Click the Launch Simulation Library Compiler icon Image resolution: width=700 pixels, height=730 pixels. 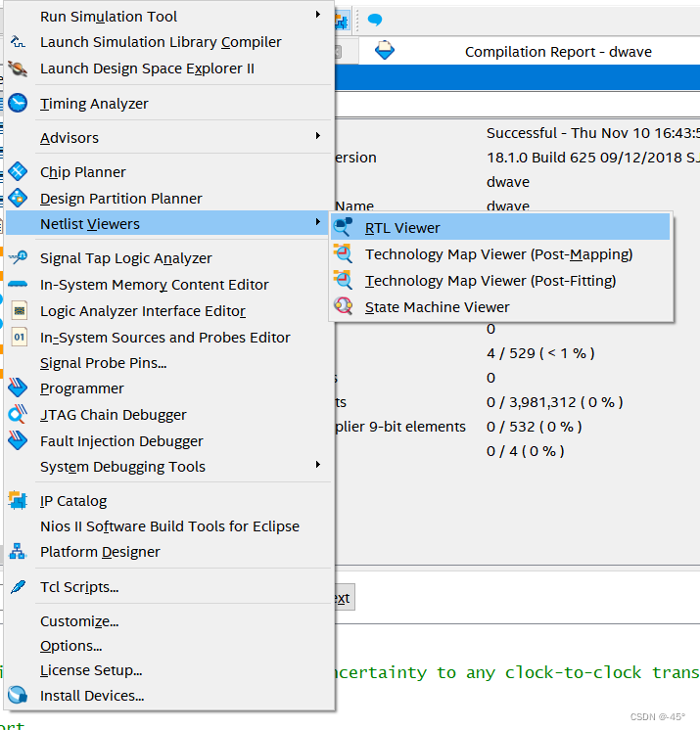point(18,42)
